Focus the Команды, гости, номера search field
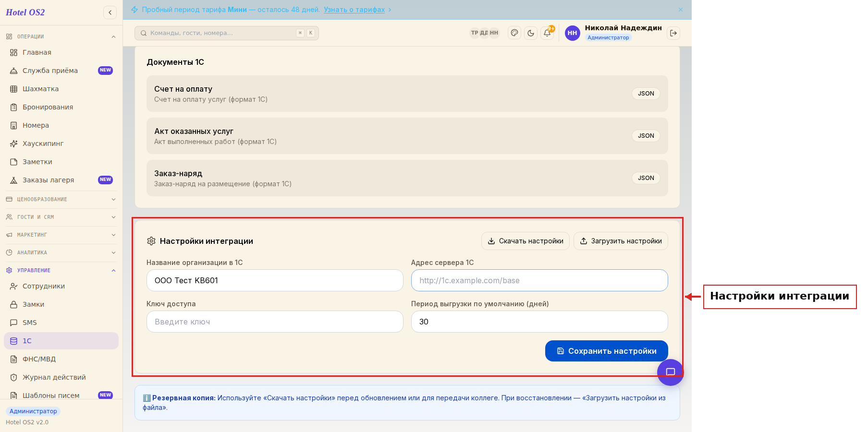This screenshot has width=868, height=432. [227, 33]
